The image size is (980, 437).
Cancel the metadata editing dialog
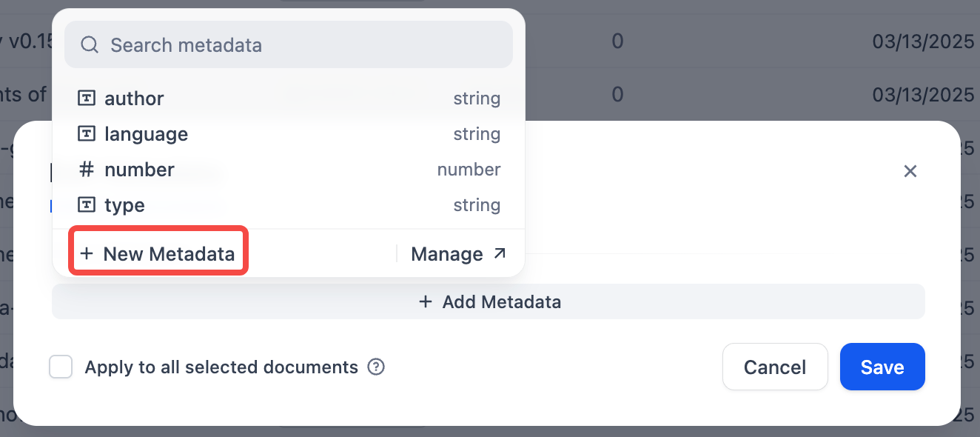point(775,367)
